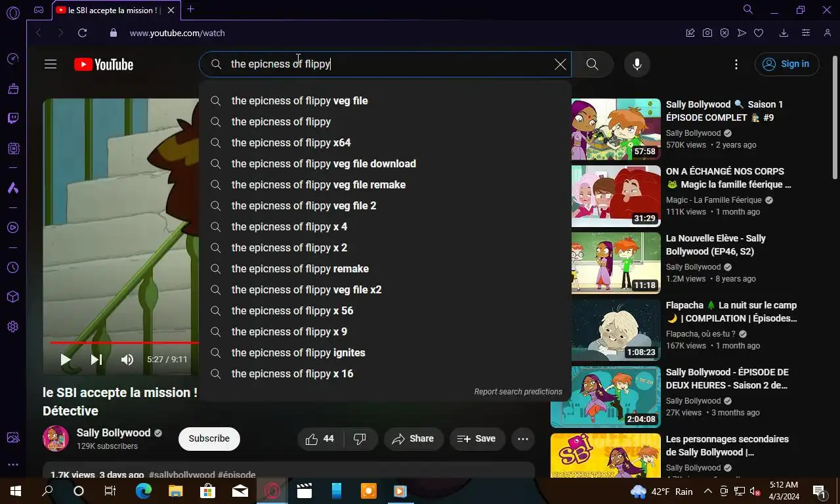Open Sally Bollywood channel name link under video
The width and height of the screenshot is (840, 504).
[114, 433]
